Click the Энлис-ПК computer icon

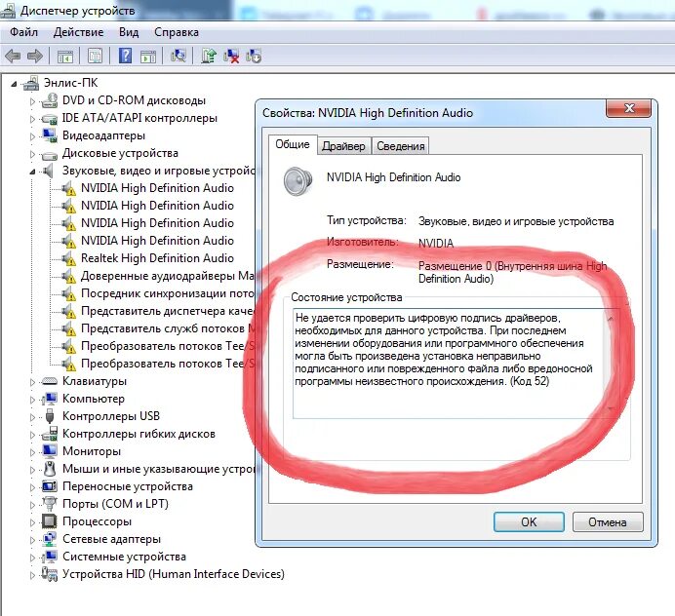[31, 83]
